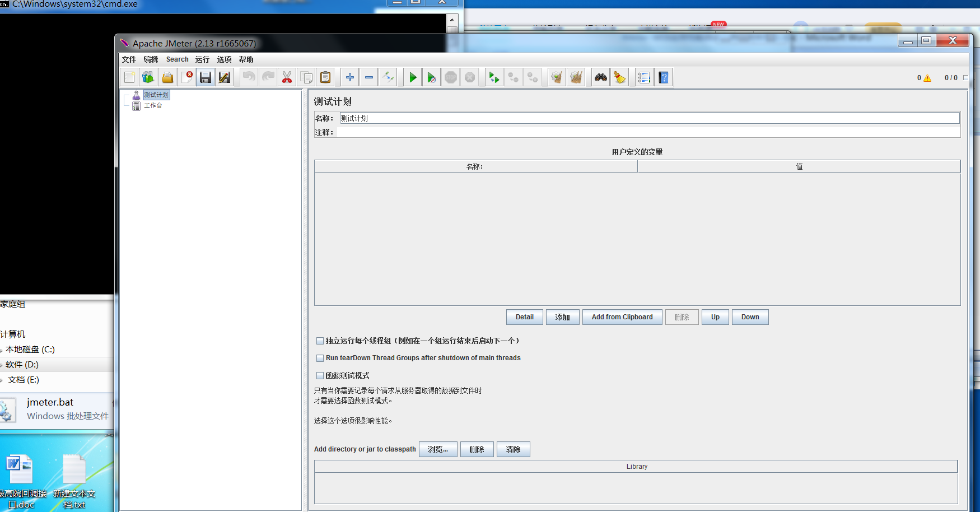Open an existing test plan via folder icon

point(167,77)
